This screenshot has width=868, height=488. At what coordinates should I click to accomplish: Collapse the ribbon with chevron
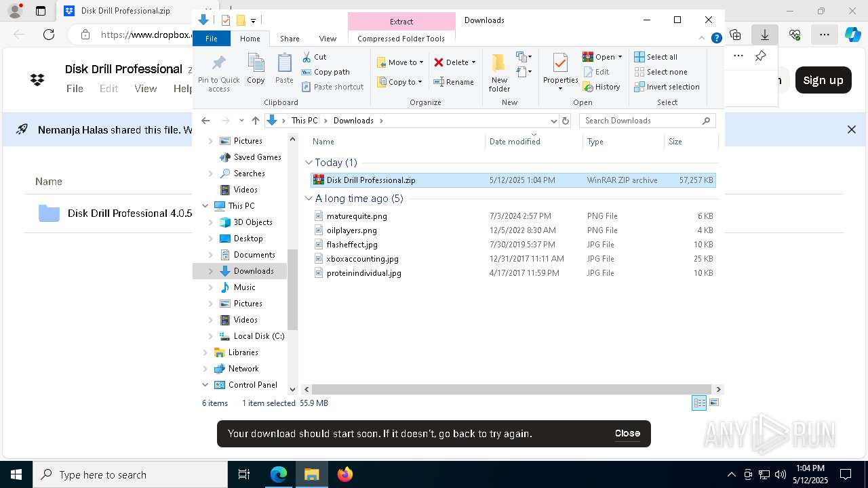[x=703, y=39]
